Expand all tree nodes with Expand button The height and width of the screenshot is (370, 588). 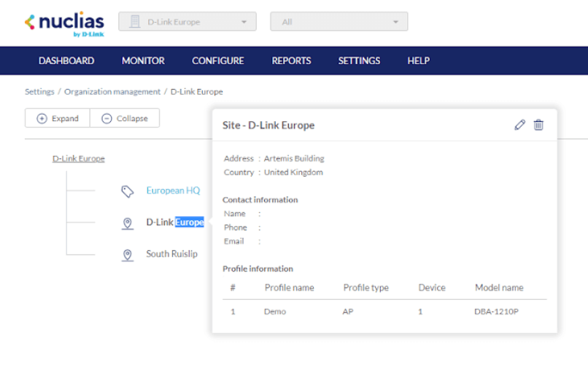tap(58, 118)
